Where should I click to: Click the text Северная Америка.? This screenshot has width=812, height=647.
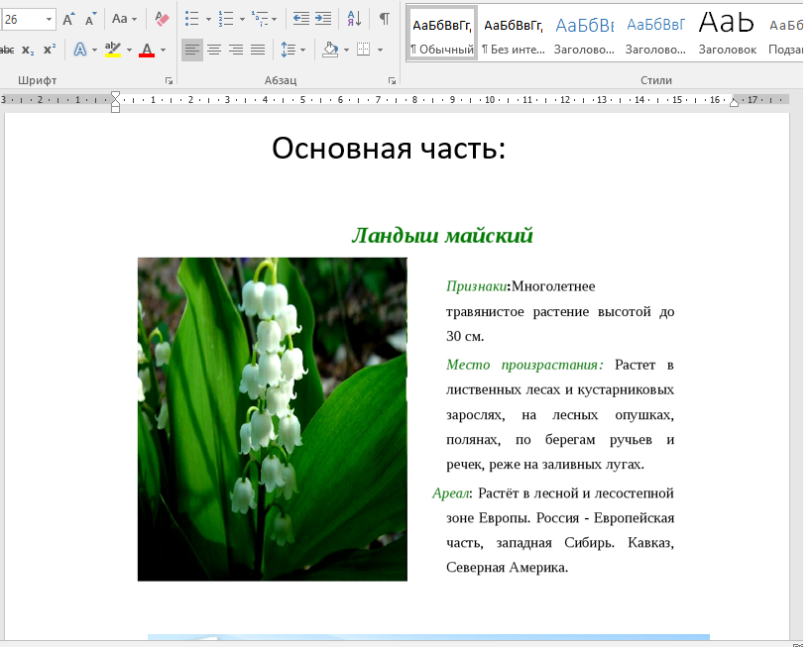tap(507, 568)
